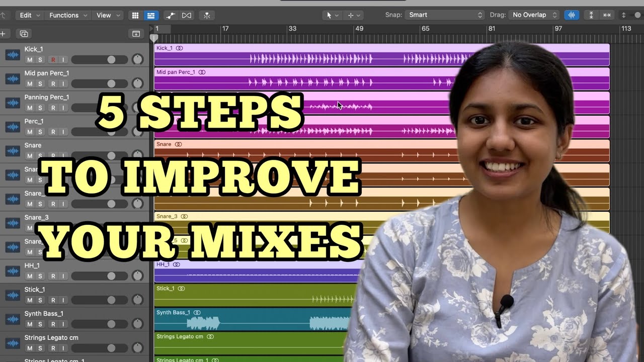Open the View menu

coord(108,15)
